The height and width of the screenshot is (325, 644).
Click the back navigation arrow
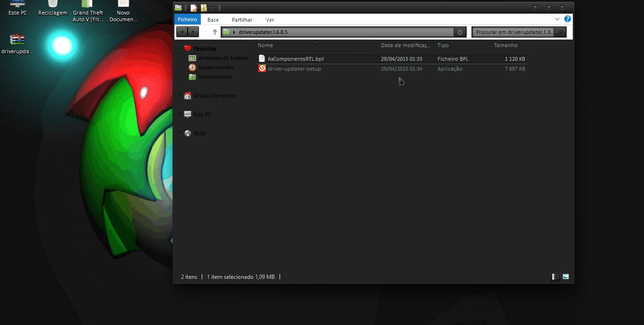182,32
